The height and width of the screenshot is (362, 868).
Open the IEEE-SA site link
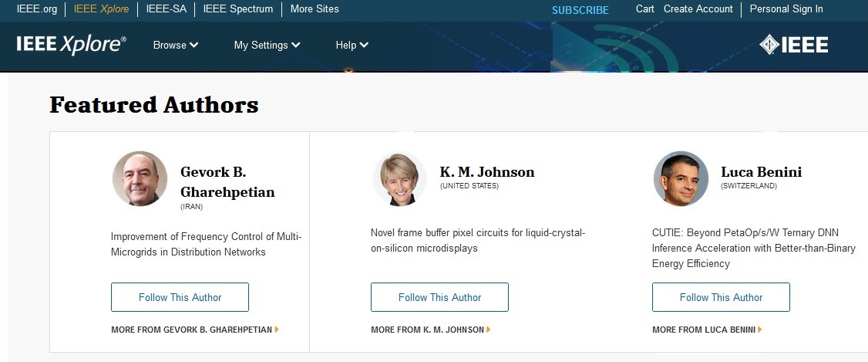166,9
